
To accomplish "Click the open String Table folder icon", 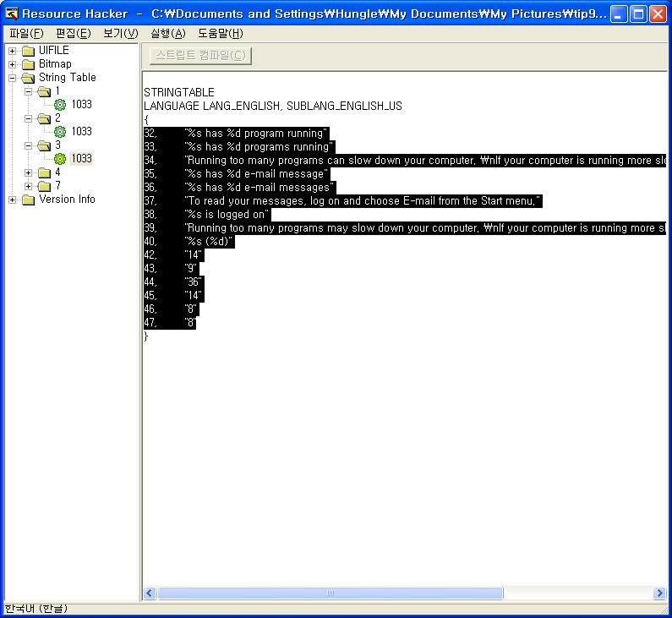I will (28, 78).
